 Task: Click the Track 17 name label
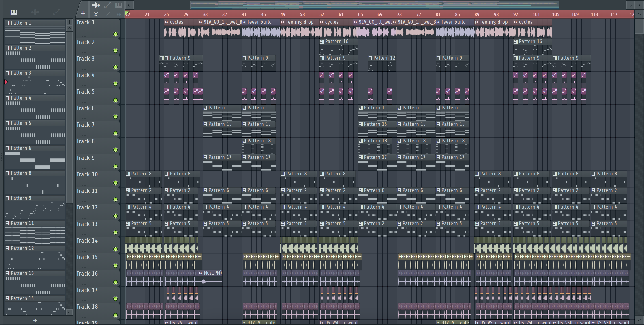click(x=87, y=290)
